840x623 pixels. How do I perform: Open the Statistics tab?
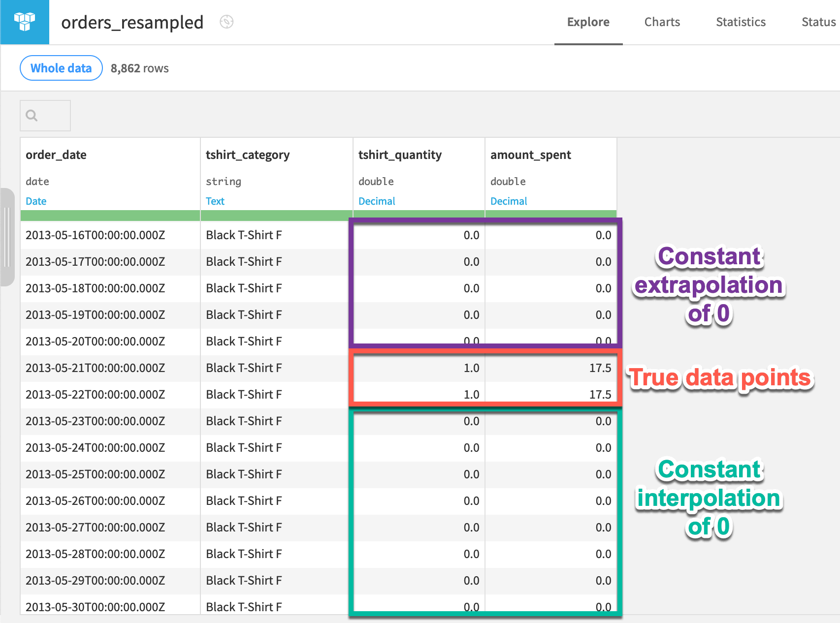pos(741,22)
